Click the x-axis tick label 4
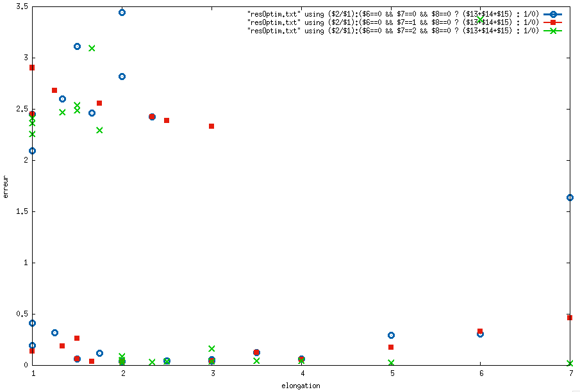The width and height of the screenshot is (580, 392). click(x=301, y=373)
